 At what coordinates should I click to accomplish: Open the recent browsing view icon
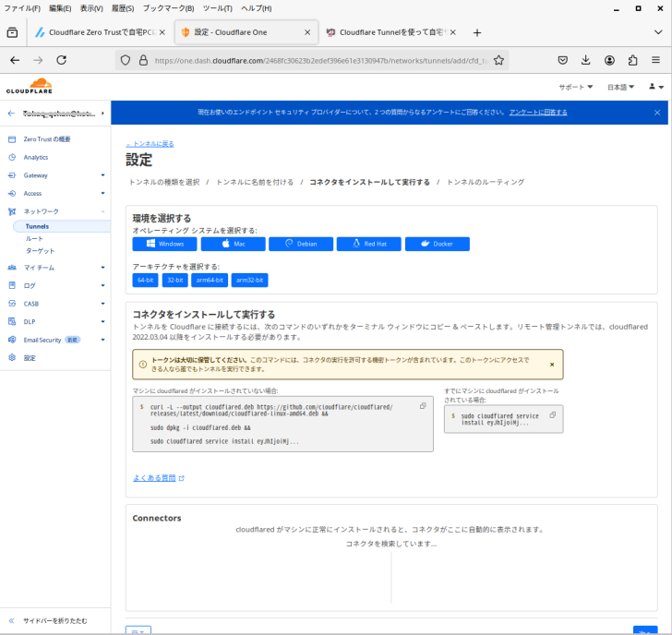click(x=12, y=32)
